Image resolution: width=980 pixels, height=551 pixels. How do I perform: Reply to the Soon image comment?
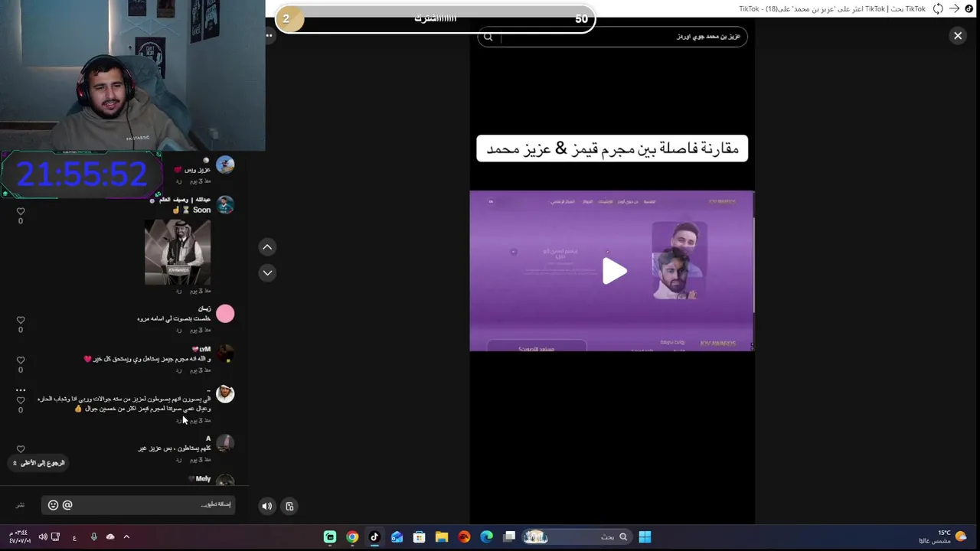click(178, 291)
